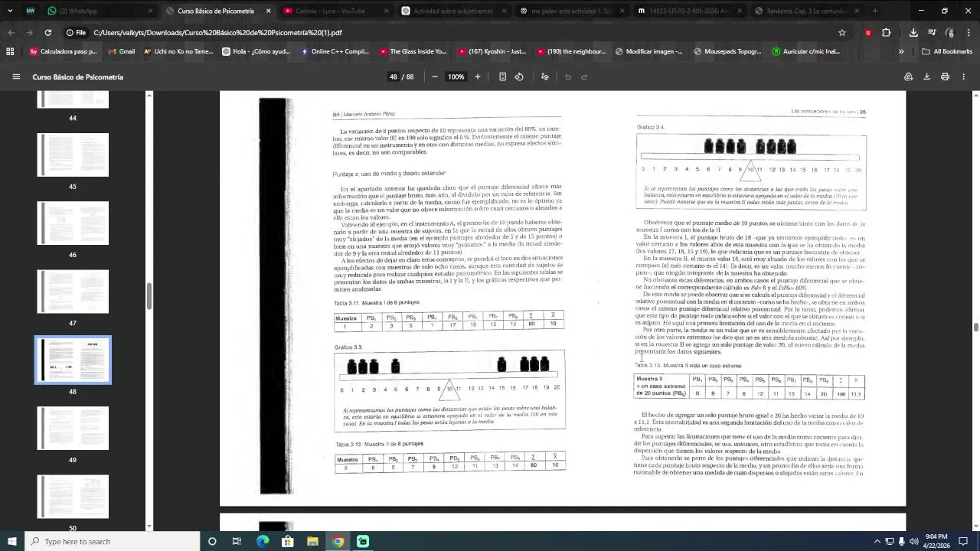This screenshot has height=551, width=980.
Task: Click the zoom level 100% field
Action: (456, 77)
